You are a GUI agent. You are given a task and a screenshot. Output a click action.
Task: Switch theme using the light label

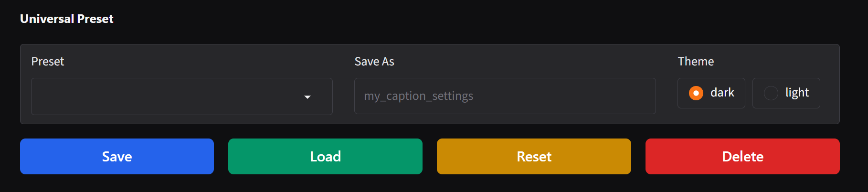tap(797, 93)
